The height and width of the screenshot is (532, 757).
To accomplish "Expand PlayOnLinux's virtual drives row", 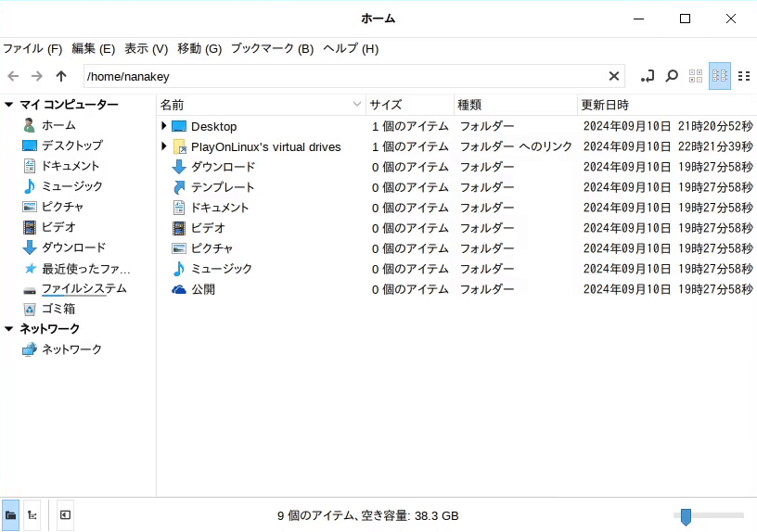I will (x=163, y=146).
